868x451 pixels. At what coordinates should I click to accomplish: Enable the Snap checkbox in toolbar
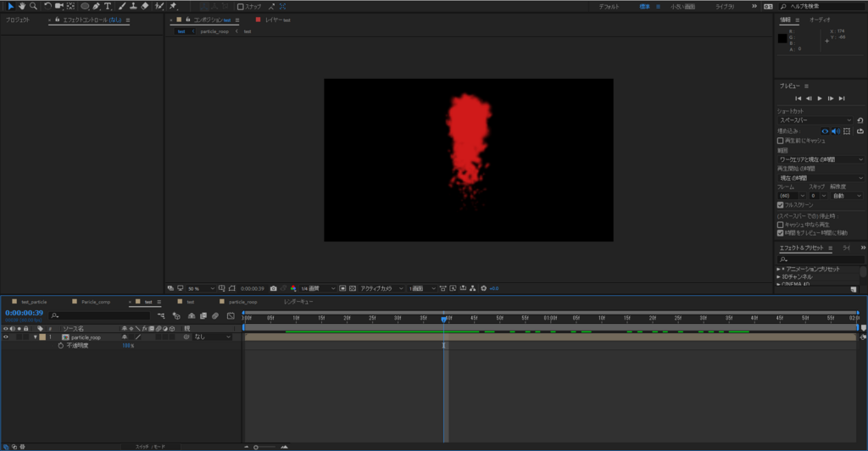(240, 7)
